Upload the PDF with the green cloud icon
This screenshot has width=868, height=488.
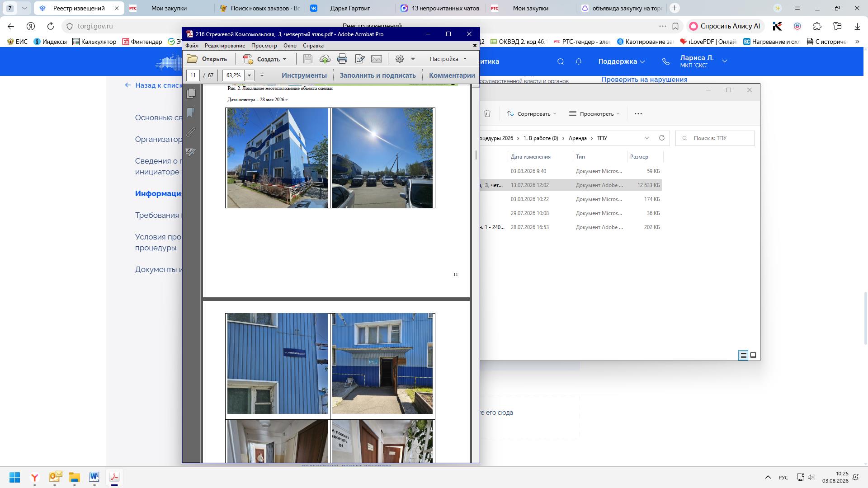click(325, 59)
